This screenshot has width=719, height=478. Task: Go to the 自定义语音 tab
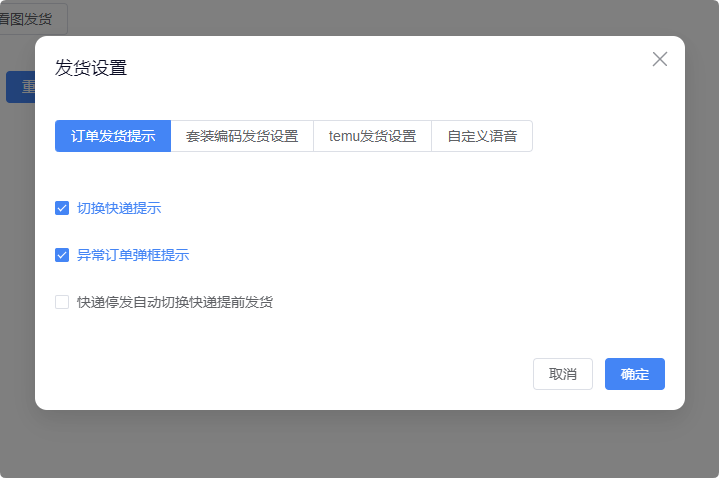point(482,136)
